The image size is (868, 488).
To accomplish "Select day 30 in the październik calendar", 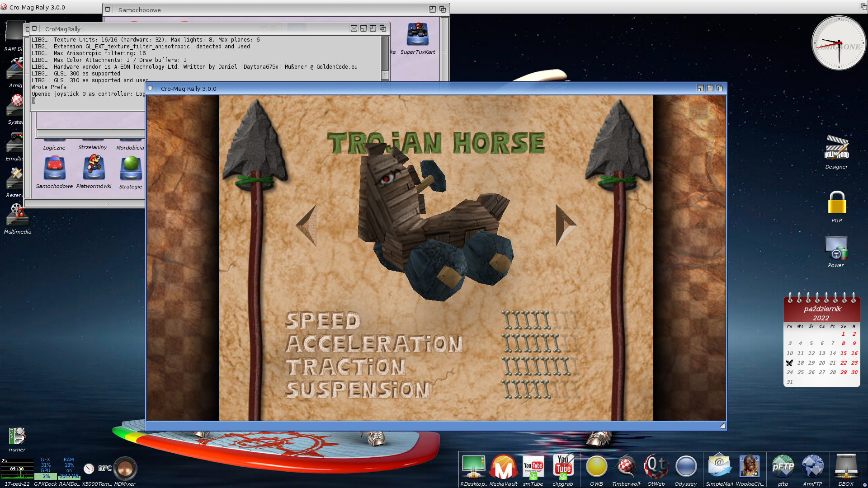I will coord(854,372).
